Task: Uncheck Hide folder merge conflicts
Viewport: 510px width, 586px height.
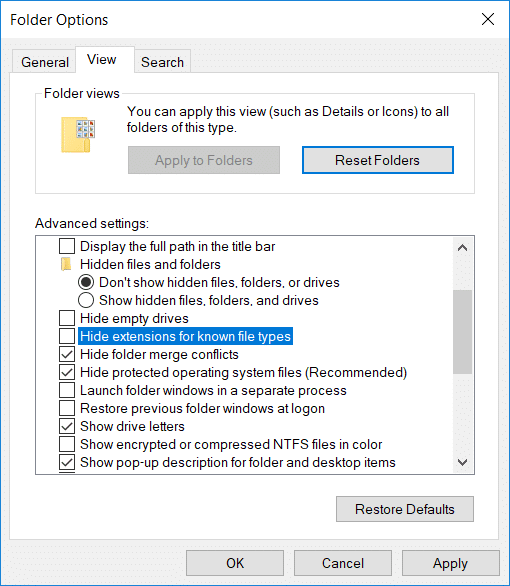Action: 67,354
